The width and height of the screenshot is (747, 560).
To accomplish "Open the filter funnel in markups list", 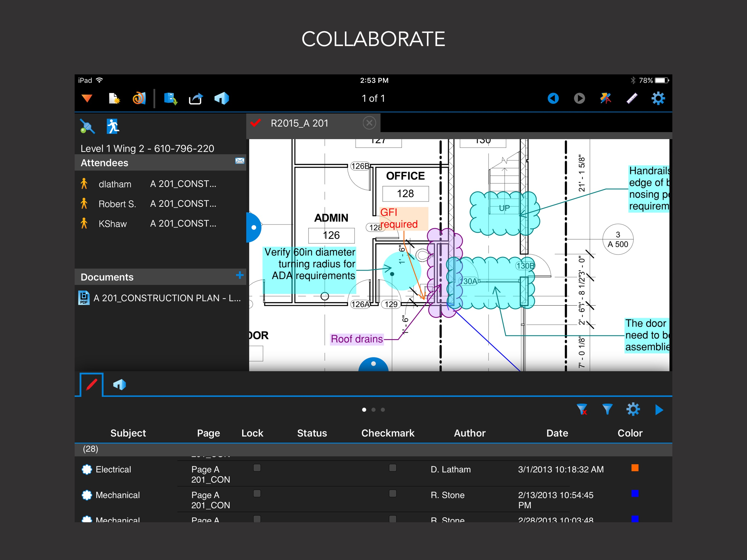I will [x=607, y=409].
